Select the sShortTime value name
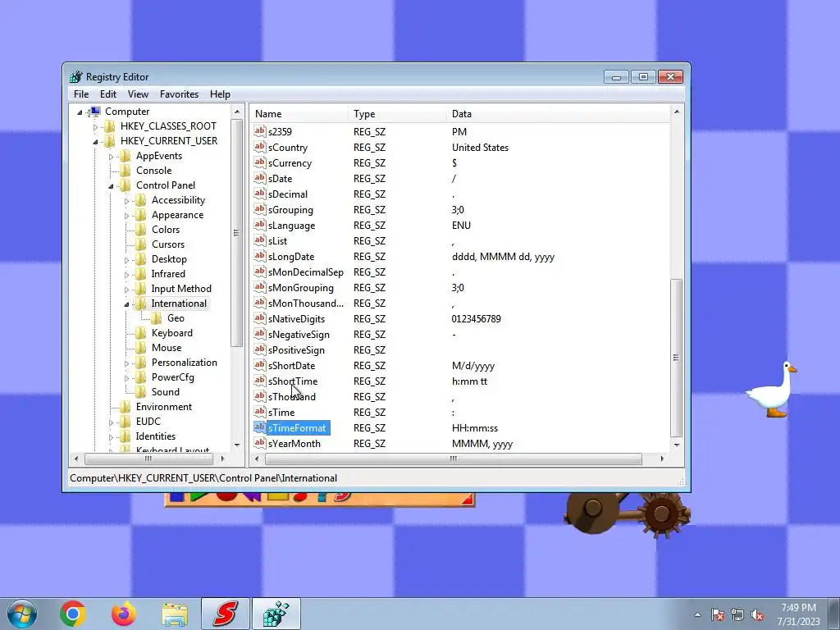This screenshot has height=630, width=840. [x=293, y=381]
